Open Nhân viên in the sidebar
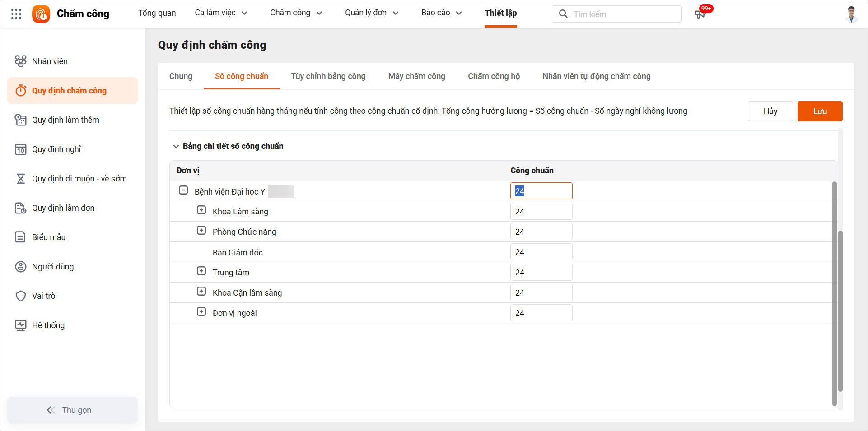 tap(50, 61)
